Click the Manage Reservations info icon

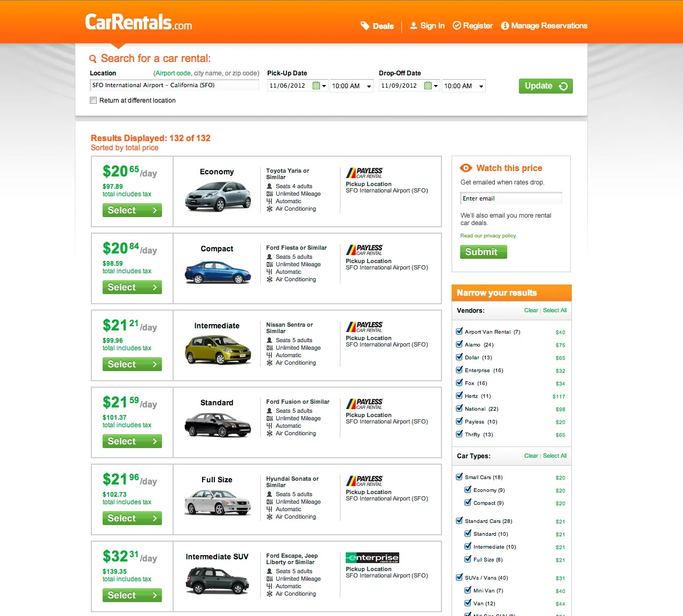click(505, 26)
